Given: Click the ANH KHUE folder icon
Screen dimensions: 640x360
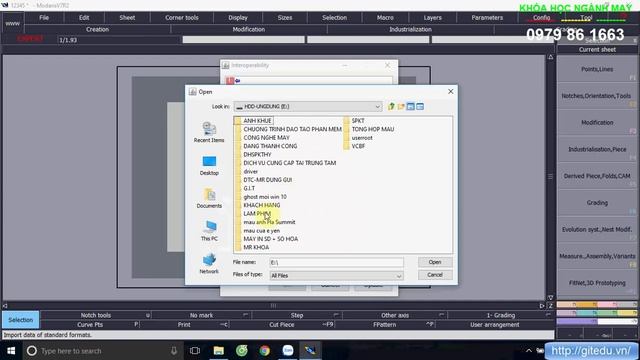Looking at the screenshot, I should coord(238,121).
